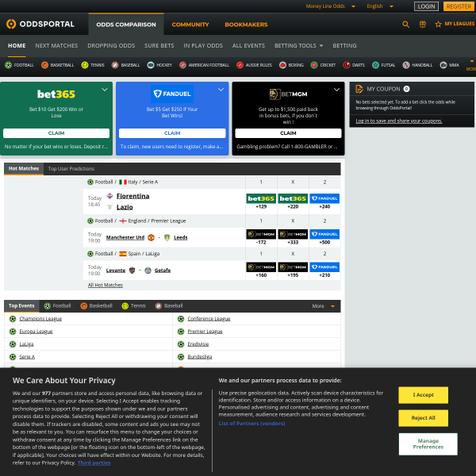Select MMA in the sports bar
Viewport: 476px width, 476px height.
450,65
